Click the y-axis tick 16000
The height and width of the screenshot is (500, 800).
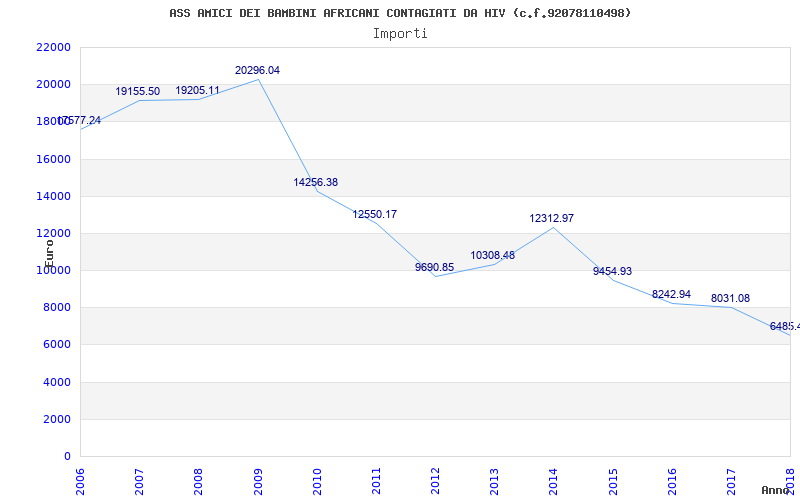[x=54, y=159]
